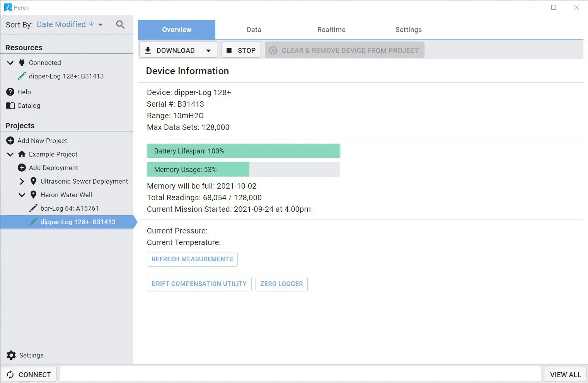
Task: Click the Add Deployment plus icon
Action: click(22, 168)
